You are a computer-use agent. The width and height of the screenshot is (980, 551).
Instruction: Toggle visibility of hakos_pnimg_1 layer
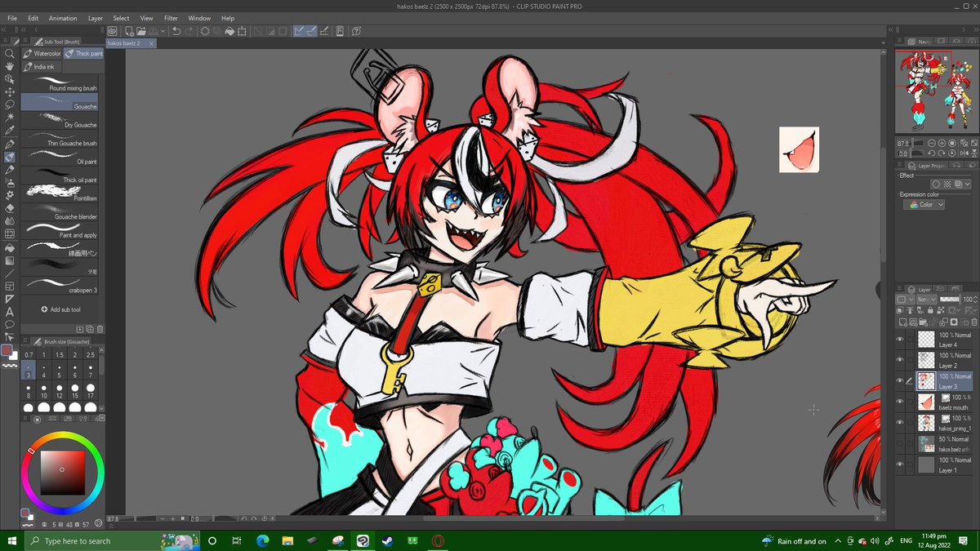(900, 422)
